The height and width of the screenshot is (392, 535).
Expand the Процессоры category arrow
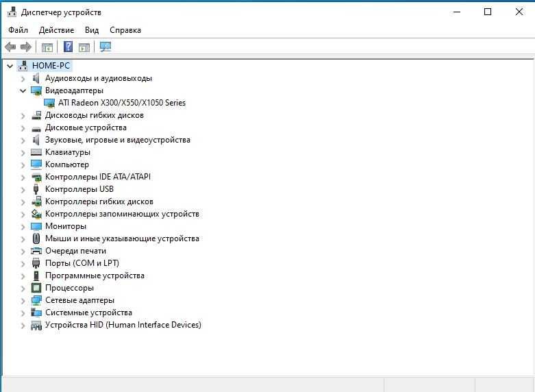click(x=23, y=289)
